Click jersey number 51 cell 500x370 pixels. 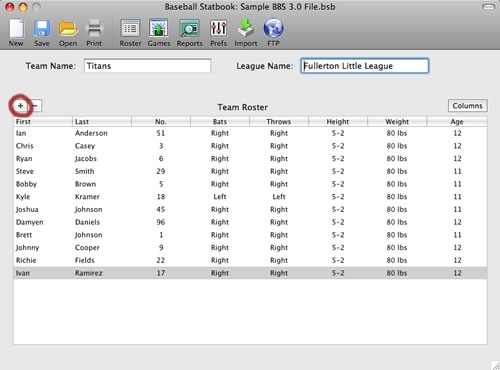(x=161, y=133)
